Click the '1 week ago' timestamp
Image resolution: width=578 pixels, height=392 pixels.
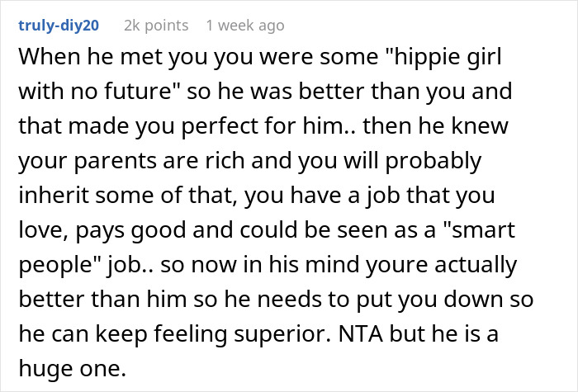(244, 26)
